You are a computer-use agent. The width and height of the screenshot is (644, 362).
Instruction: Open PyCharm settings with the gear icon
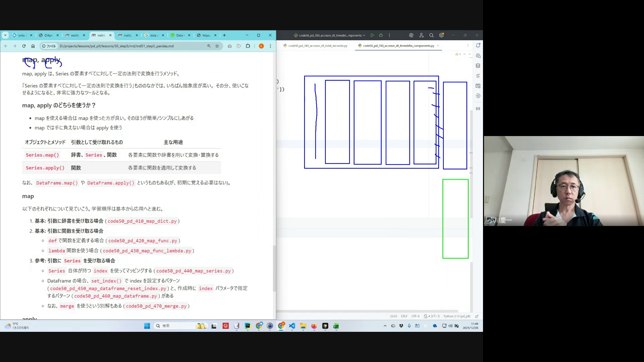click(441, 35)
